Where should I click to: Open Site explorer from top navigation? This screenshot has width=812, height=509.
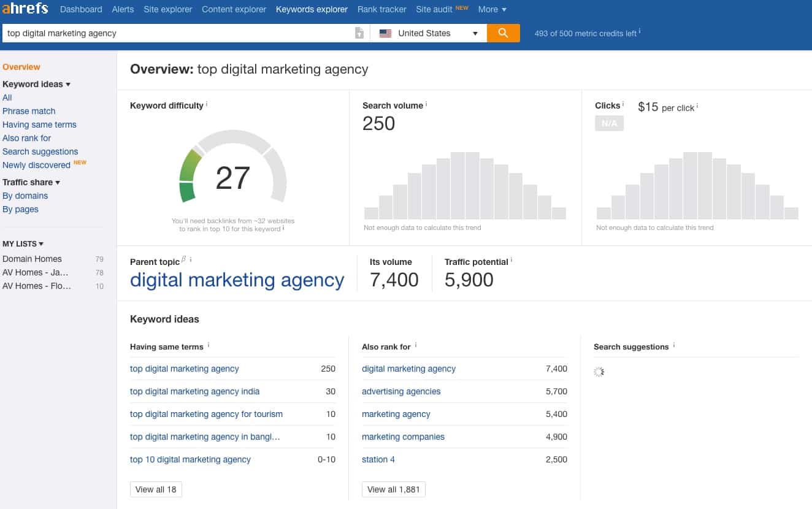(x=167, y=9)
